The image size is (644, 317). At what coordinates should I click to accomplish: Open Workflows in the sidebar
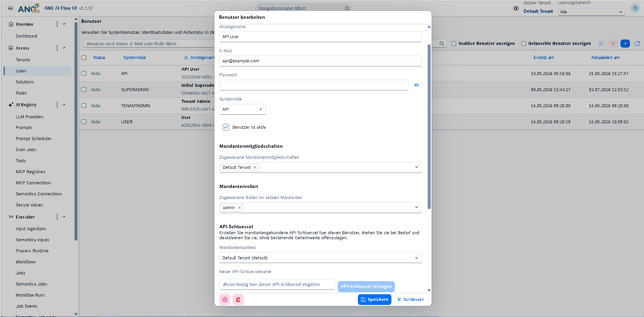tap(26, 262)
